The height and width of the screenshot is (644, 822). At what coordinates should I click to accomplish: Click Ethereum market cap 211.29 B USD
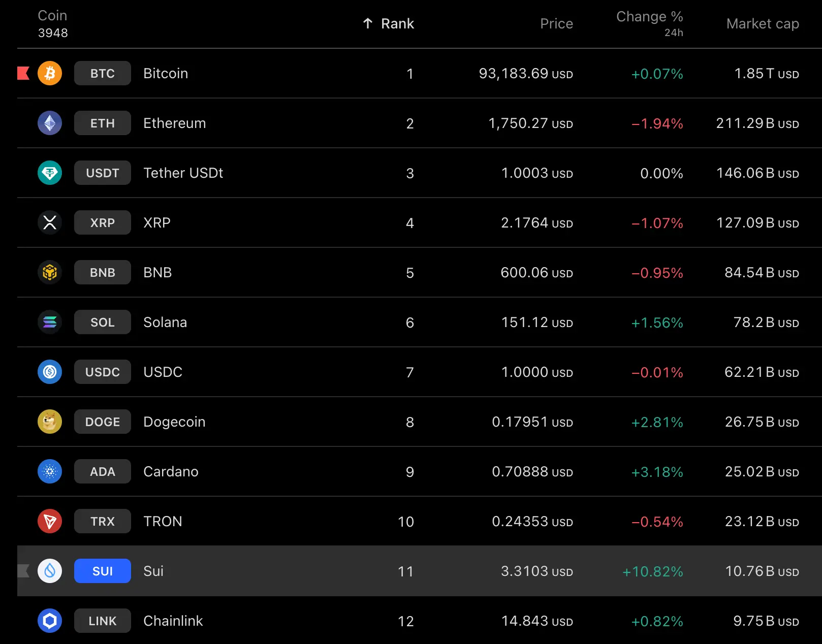coord(757,123)
